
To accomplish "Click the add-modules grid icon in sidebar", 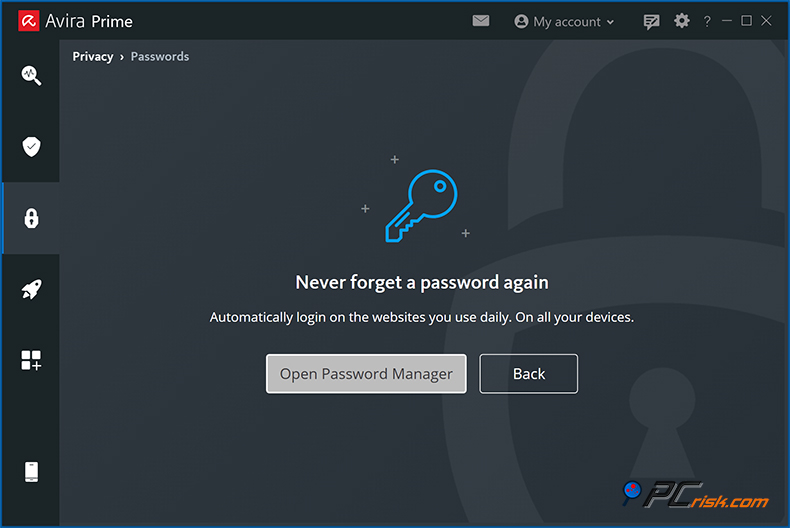I will pyautogui.click(x=31, y=361).
